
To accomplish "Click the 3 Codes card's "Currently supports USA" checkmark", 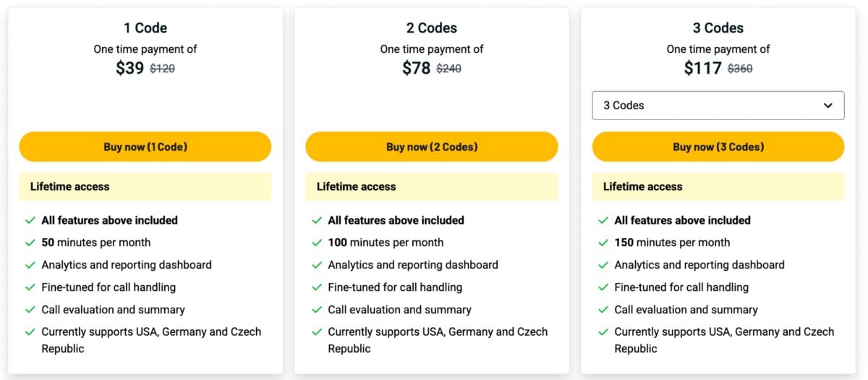I will pyautogui.click(x=603, y=332).
